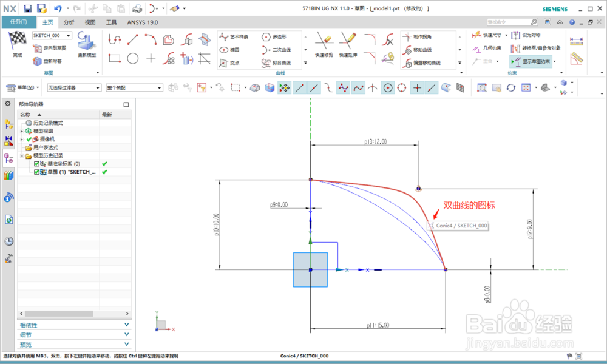Click the Offset Curve heart-shaped icon
This screenshot has height=364, width=607.
click(x=168, y=39)
